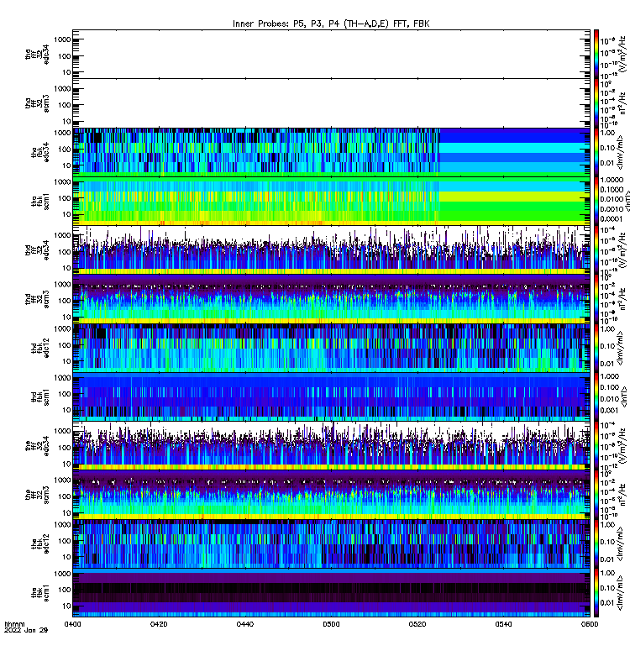The image size is (630, 672).
Task: Click the 'tha fff 32 edc34' y-axis title
Action: pos(37,54)
